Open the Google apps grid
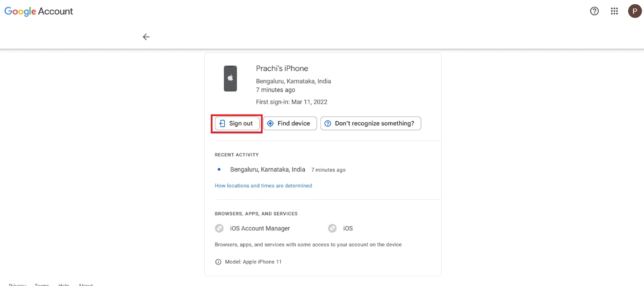Viewport: 644px width, 286px height. 615,11
